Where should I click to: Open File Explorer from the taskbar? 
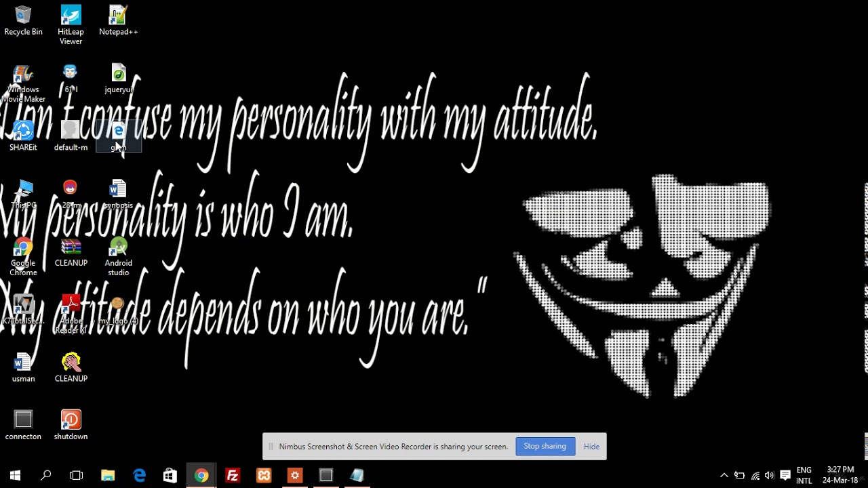tap(108, 475)
